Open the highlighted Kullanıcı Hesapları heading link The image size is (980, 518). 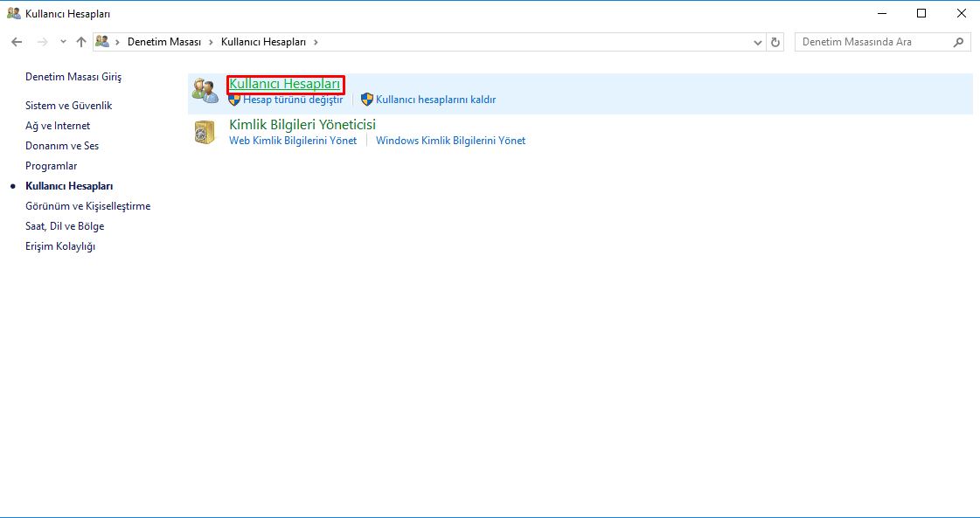[x=284, y=85]
